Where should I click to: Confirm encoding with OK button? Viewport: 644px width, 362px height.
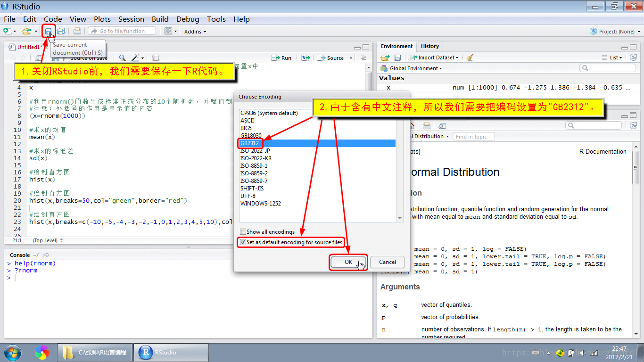point(348,262)
